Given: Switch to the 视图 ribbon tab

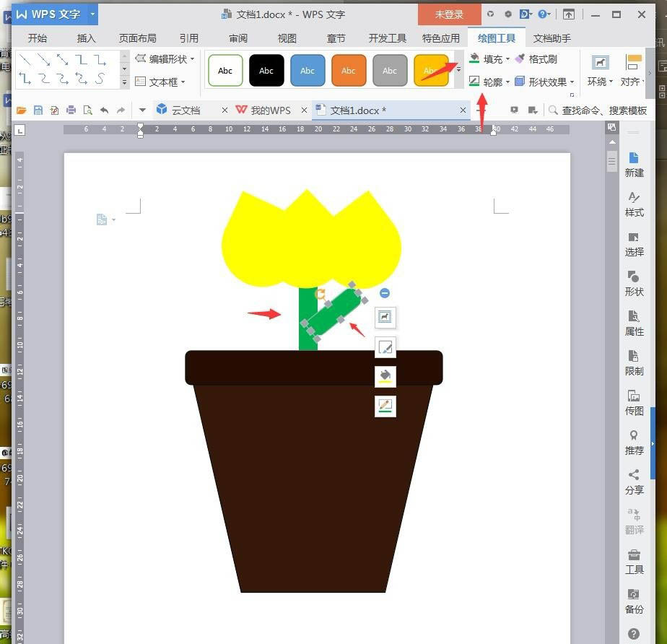Looking at the screenshot, I should click(287, 38).
